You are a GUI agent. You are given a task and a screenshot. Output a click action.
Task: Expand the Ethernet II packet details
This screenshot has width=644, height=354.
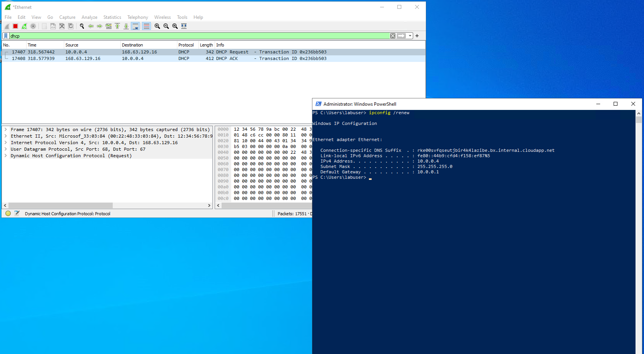pyautogui.click(x=5, y=136)
